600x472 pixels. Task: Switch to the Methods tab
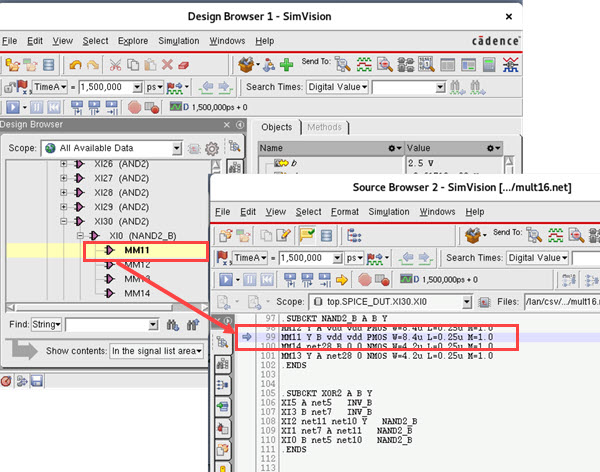(324, 127)
